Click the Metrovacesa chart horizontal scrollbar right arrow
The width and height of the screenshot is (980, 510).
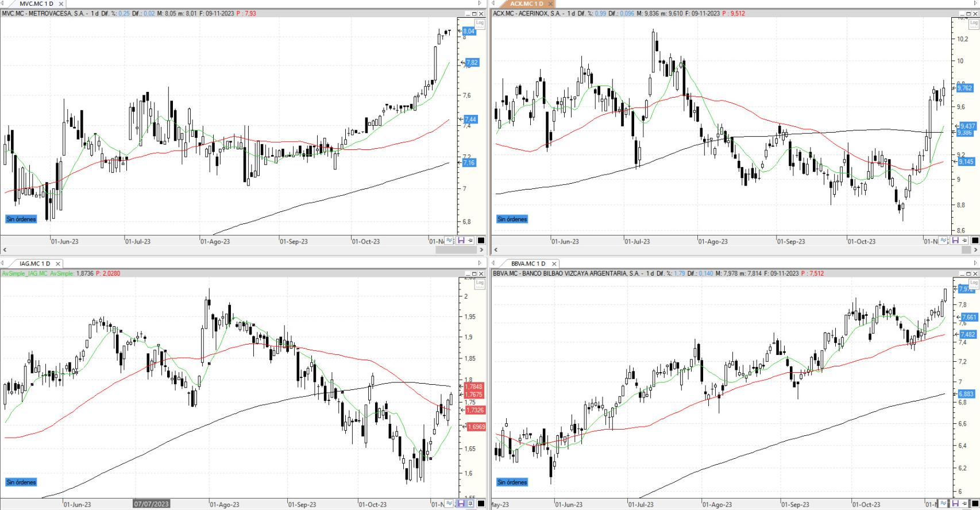tap(481, 250)
